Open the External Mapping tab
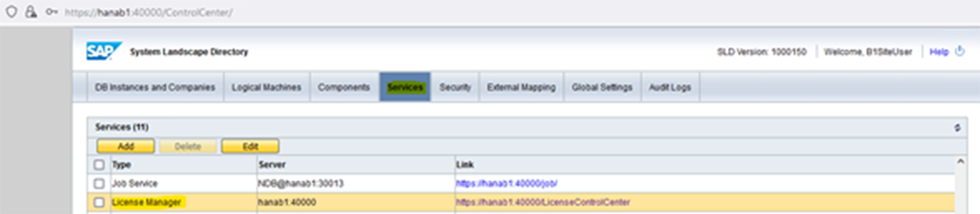 click(x=521, y=87)
